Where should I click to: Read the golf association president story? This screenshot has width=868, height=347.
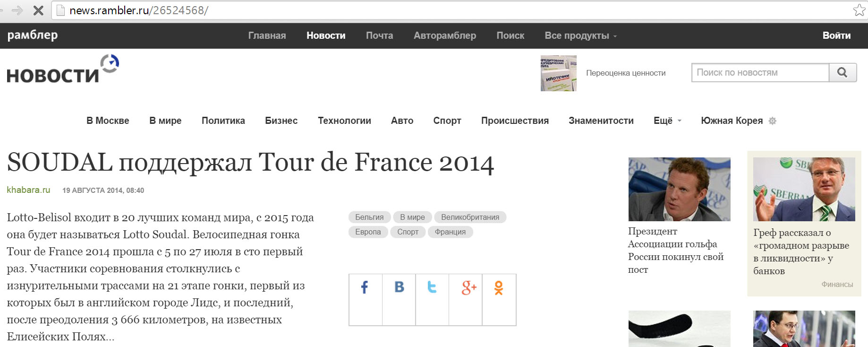676,251
